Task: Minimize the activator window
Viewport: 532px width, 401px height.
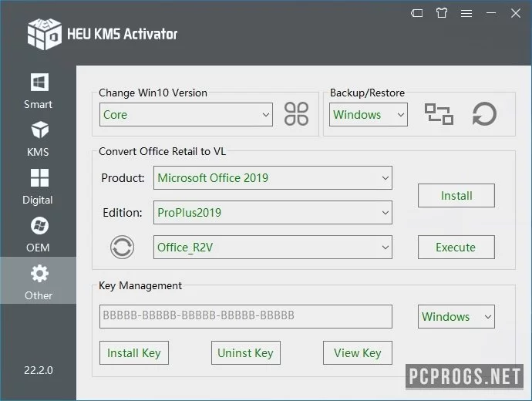Action: pos(491,13)
